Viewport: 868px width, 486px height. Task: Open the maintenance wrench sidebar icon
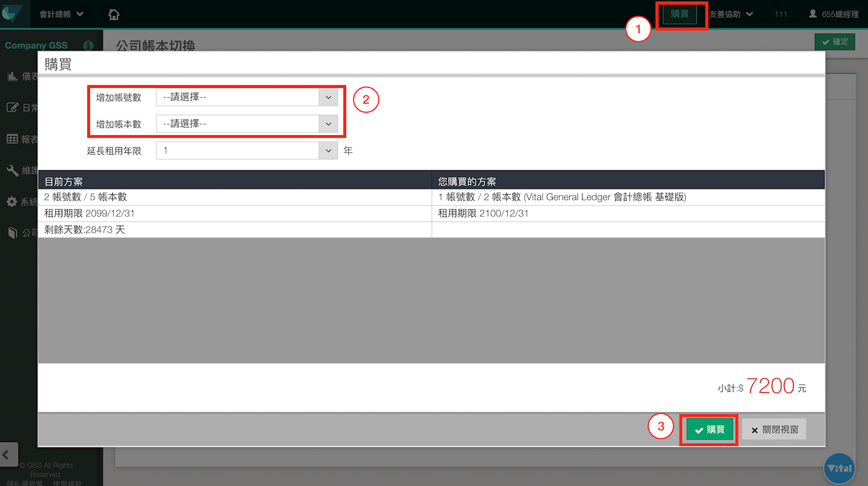click(x=12, y=170)
